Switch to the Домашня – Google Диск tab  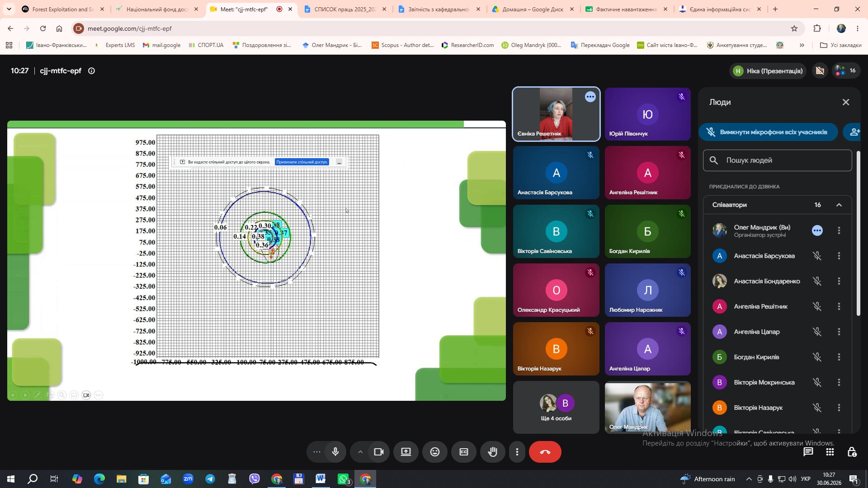pos(533,9)
